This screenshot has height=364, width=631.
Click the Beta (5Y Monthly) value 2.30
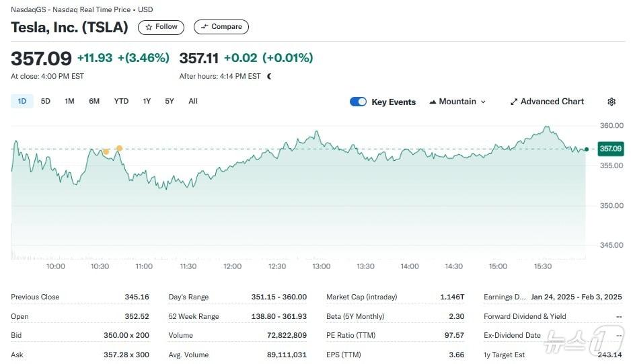coord(456,316)
